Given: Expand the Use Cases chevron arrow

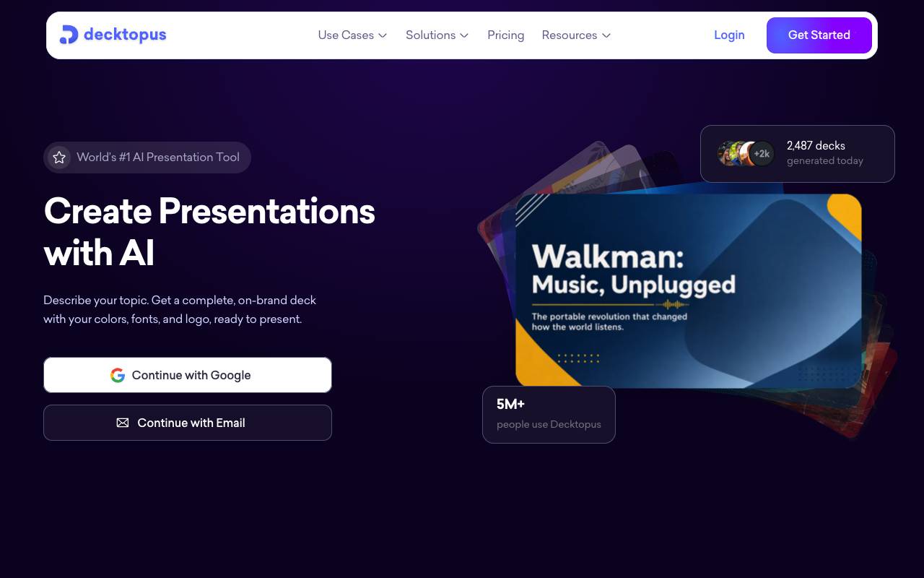Looking at the screenshot, I should pos(383,35).
